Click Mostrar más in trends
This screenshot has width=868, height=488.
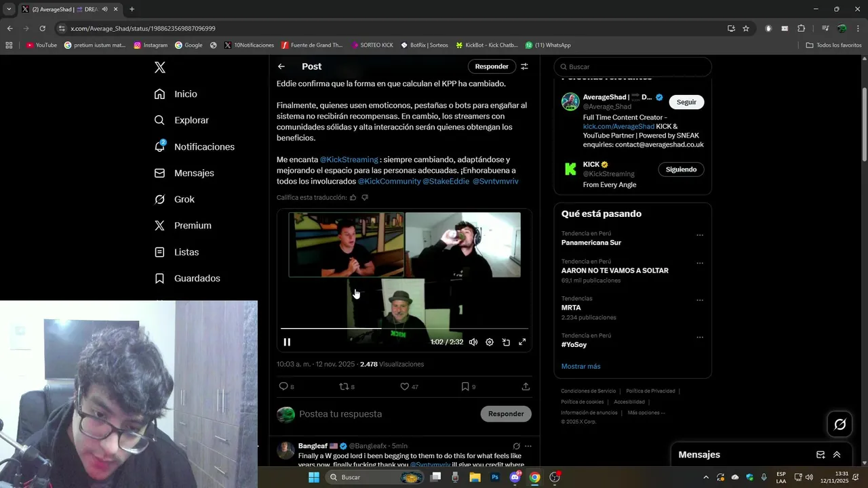point(580,367)
